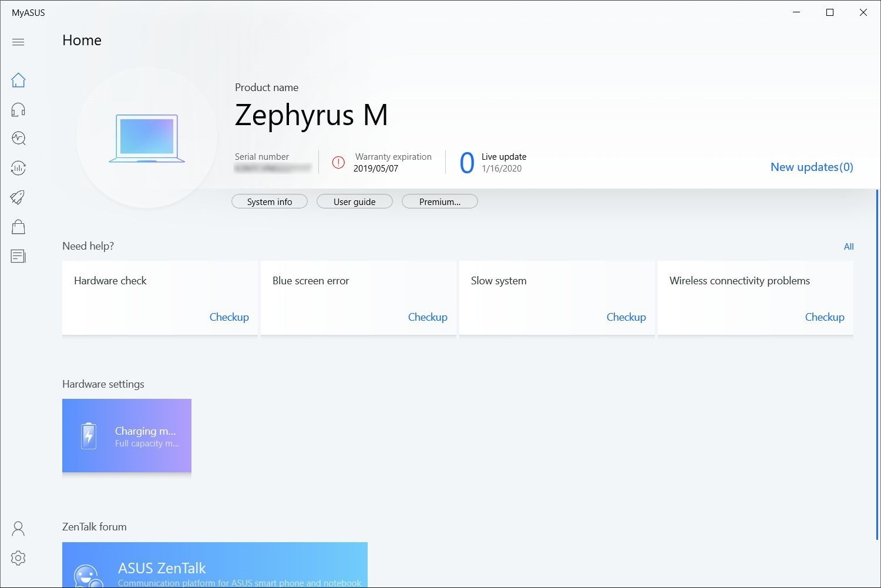Image resolution: width=881 pixels, height=588 pixels.
Task: Show All help topics
Action: (849, 247)
